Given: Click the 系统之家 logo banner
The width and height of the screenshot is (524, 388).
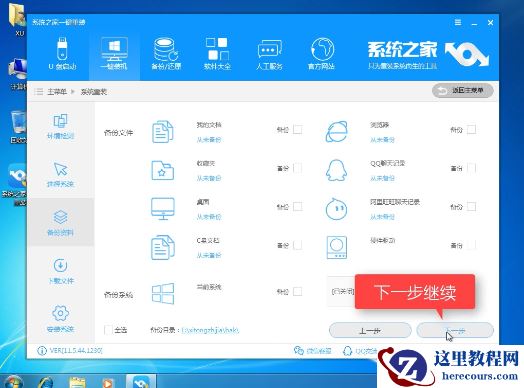Looking at the screenshot, I should (428, 54).
